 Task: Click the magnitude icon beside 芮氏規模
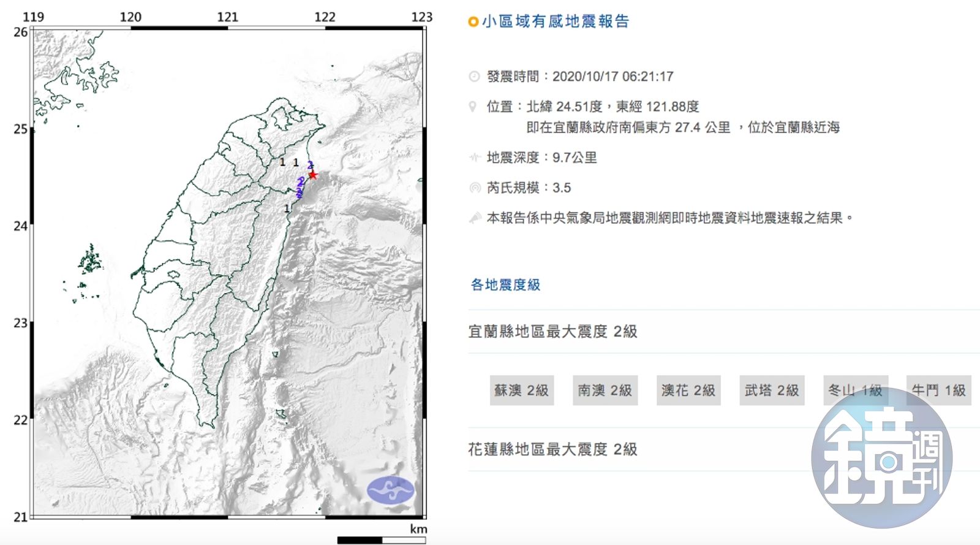[474, 188]
